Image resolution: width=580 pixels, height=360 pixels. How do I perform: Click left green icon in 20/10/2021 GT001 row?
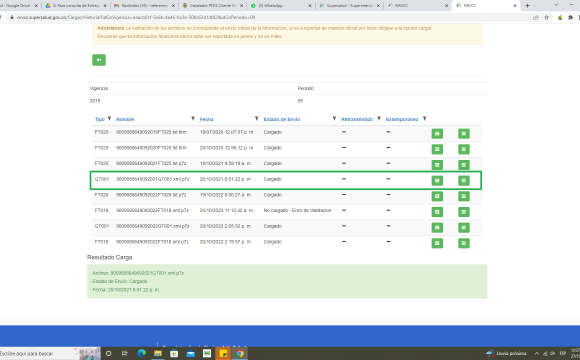437,181
